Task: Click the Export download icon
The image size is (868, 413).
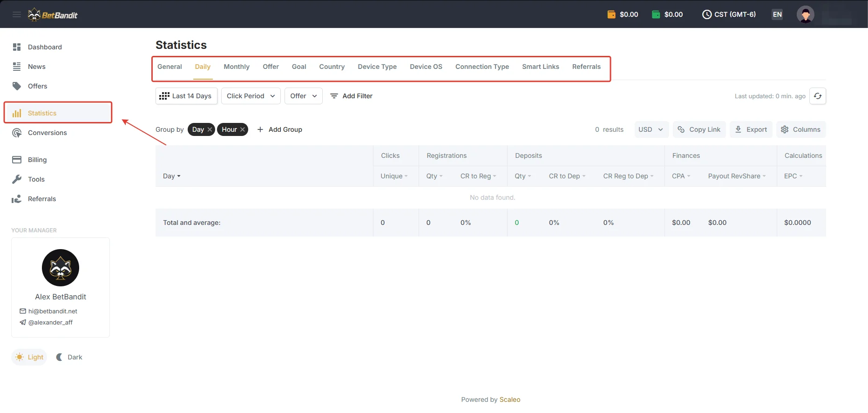Action: 738,129
